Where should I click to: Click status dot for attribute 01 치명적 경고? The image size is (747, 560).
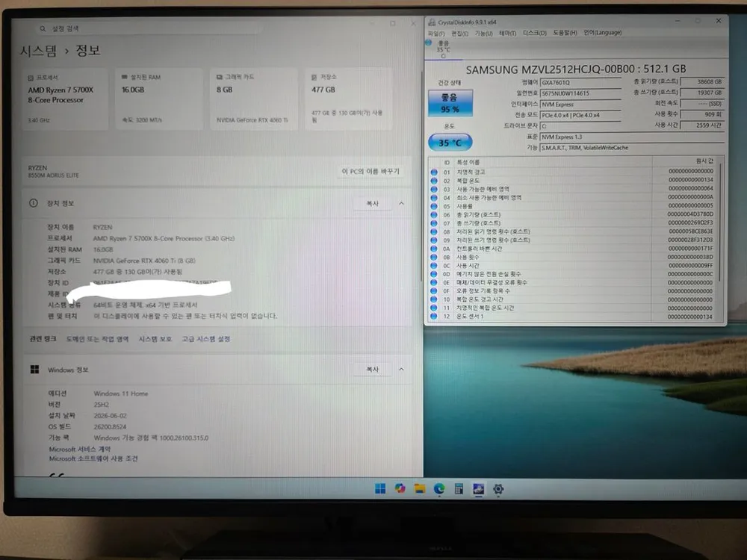click(434, 172)
